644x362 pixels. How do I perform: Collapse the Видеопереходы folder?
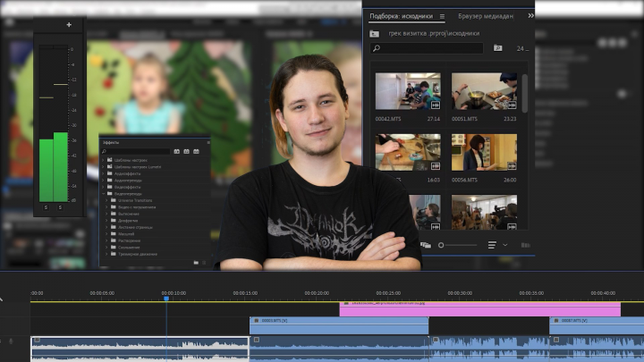[103, 194]
